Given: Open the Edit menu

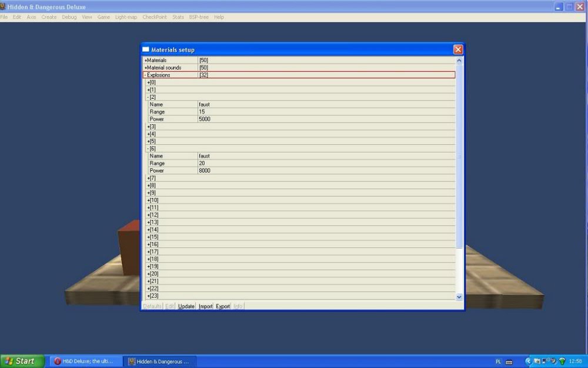Looking at the screenshot, I should click(x=17, y=17).
